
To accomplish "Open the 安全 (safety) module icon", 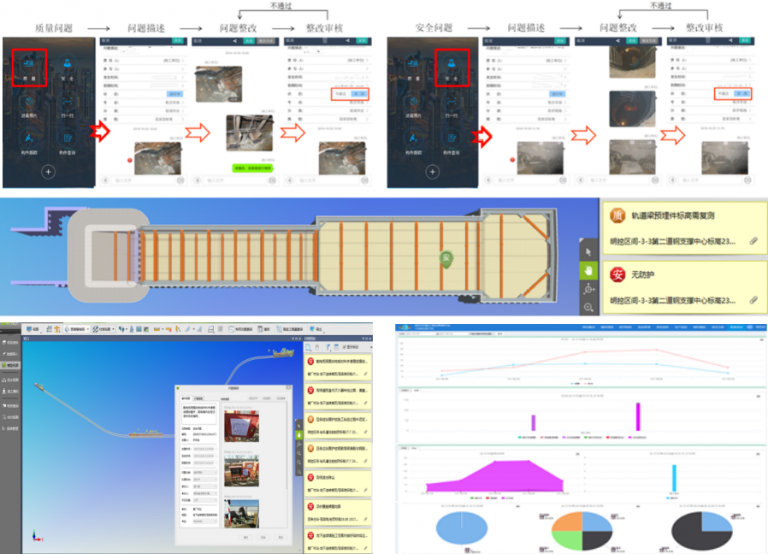I will (66, 65).
